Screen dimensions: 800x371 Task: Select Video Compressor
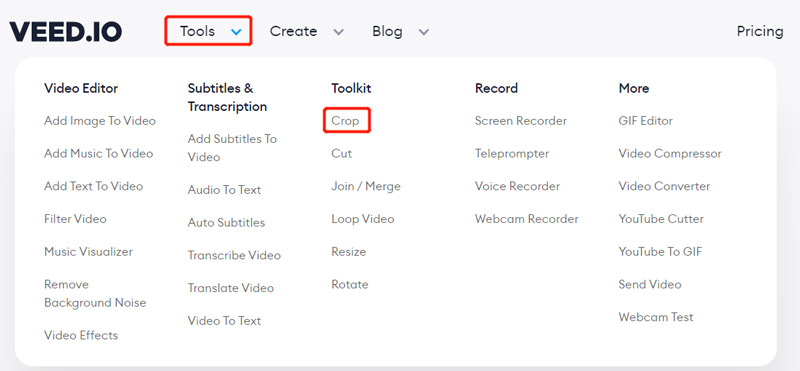670,154
